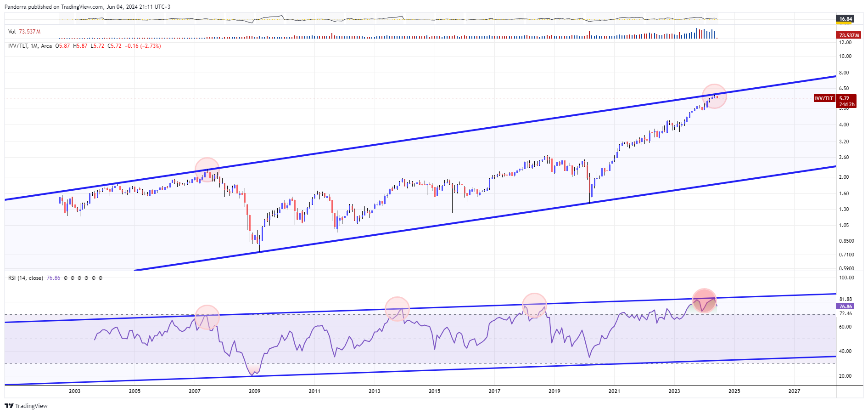
Task: Click the 2027 year label on time axis
Action: (794, 391)
